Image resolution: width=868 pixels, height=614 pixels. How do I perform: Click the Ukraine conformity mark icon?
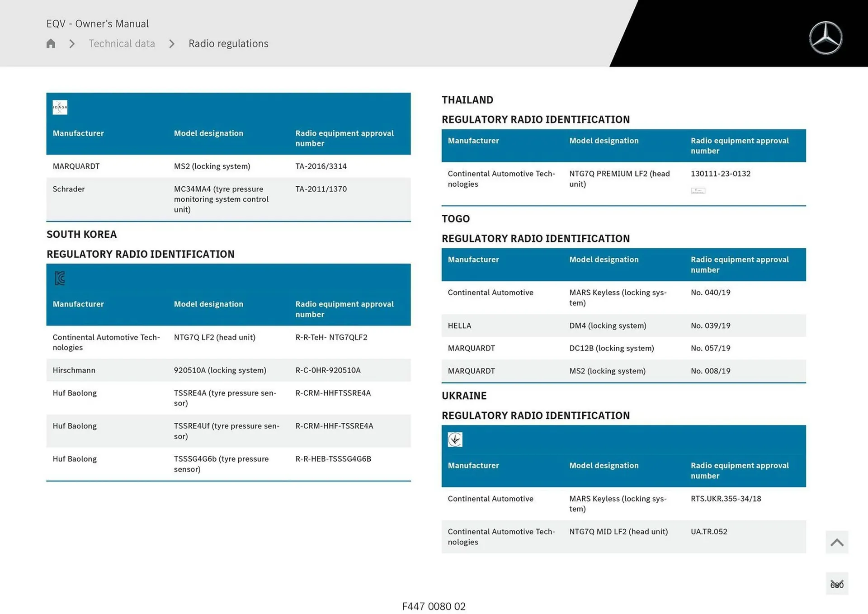[x=455, y=439]
